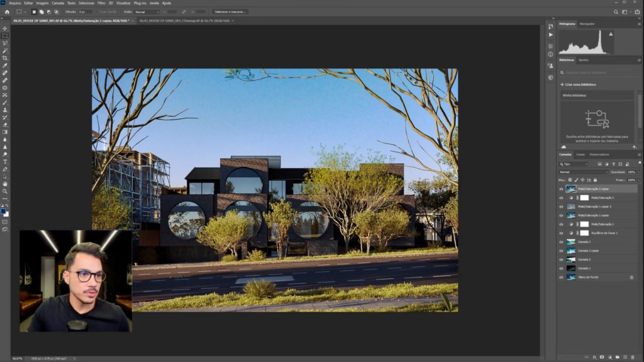Select the Crop tool in toolbar
Viewport: 644px width, 362px height.
[x=5, y=58]
